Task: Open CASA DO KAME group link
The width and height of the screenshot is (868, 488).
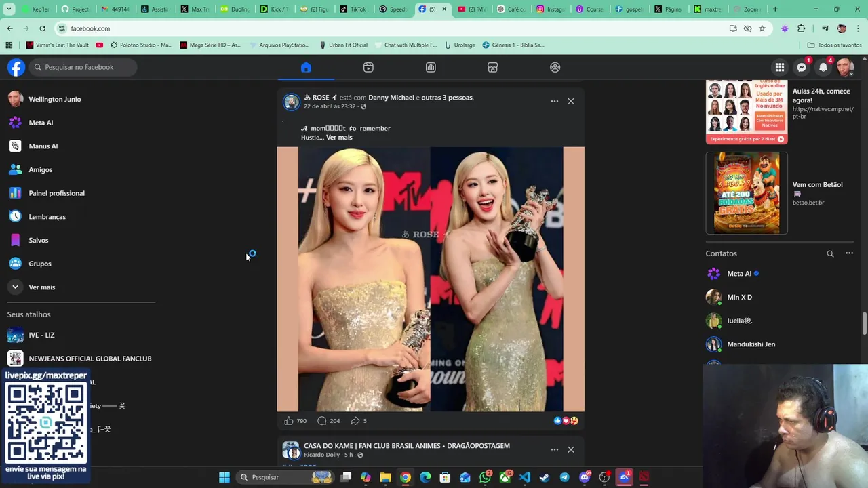Action: 407,446
